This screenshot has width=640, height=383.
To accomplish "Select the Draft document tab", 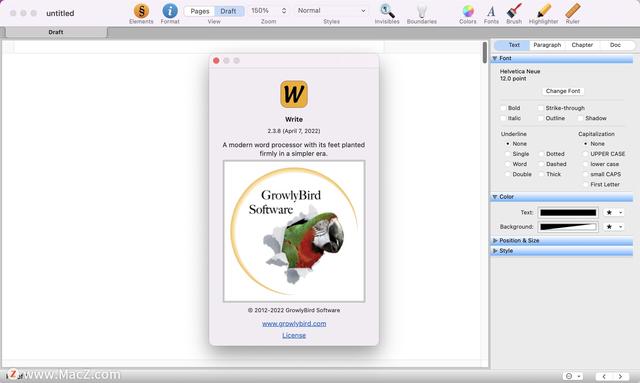I will [56, 32].
